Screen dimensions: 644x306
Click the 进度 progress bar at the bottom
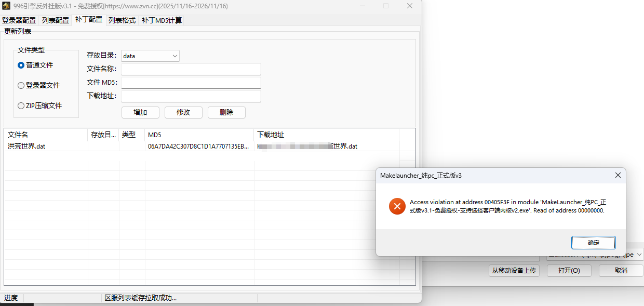point(11,298)
